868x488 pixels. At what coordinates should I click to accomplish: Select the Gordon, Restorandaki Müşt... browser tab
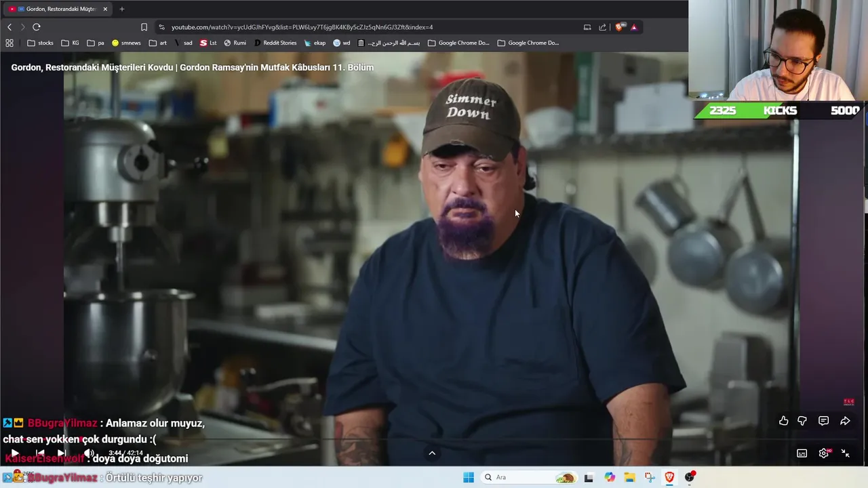pyautogui.click(x=57, y=9)
